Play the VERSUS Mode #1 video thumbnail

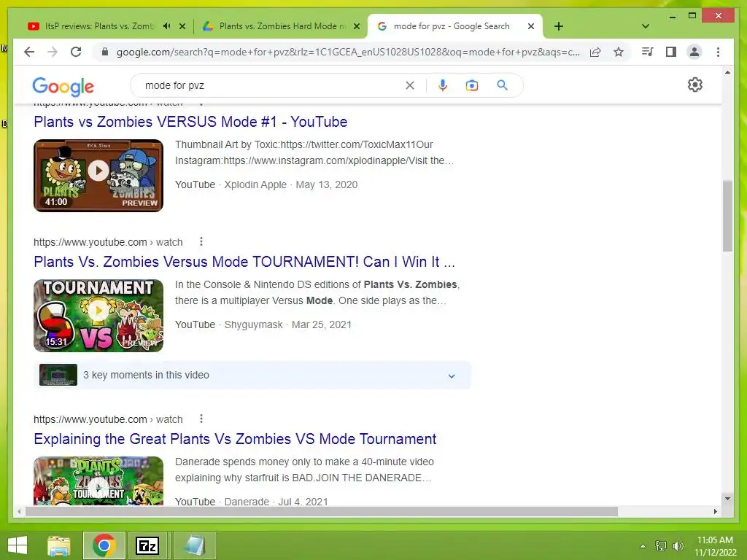pos(98,175)
